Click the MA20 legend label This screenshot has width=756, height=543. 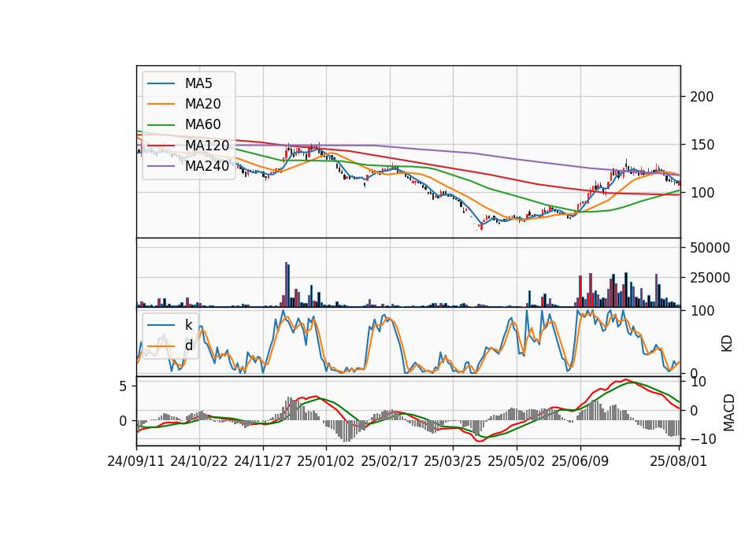[x=203, y=104]
